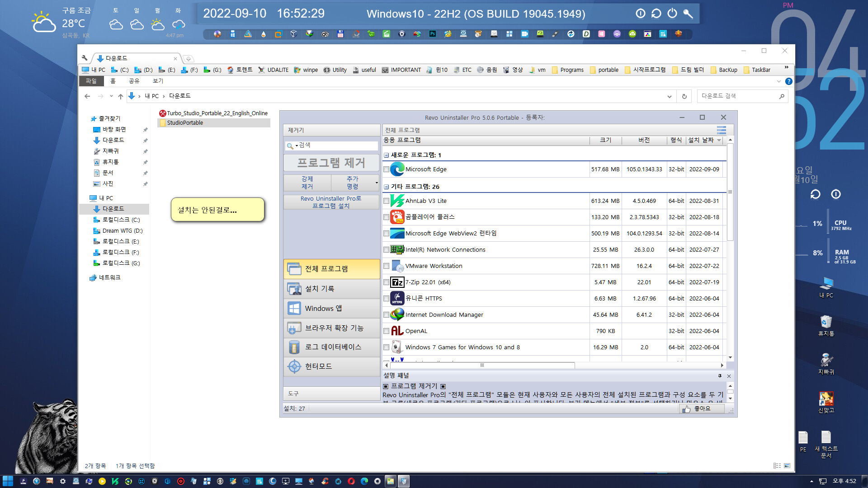
Task: Click the Internet Download Manager icon
Action: pyautogui.click(x=397, y=314)
